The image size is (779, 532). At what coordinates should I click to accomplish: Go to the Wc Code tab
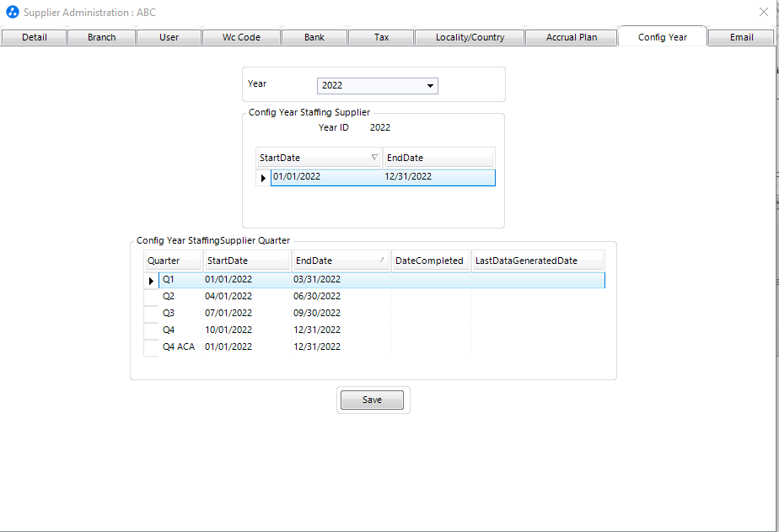click(x=241, y=37)
